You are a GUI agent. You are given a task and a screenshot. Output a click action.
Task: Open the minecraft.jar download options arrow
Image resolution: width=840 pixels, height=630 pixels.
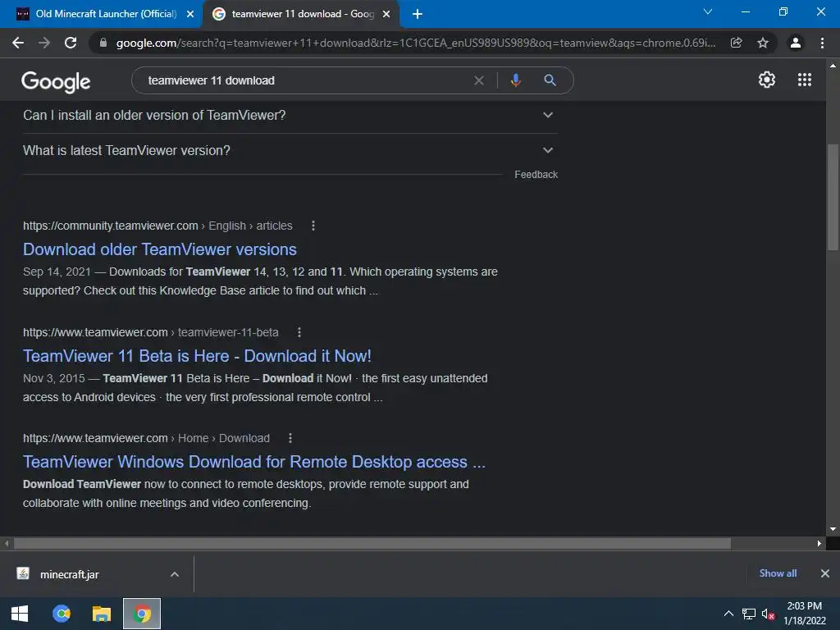[175, 574]
